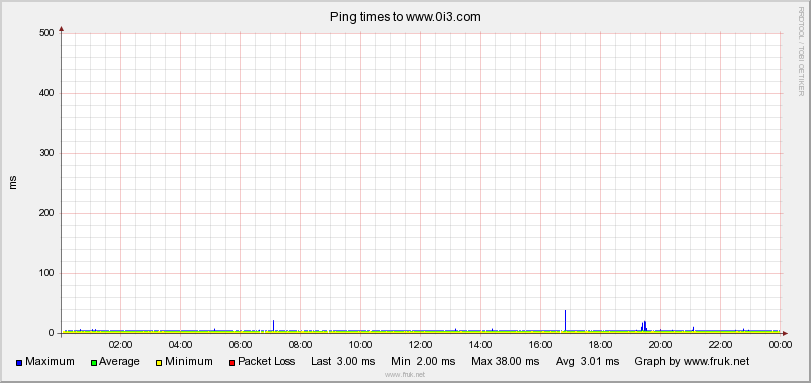Click the blue Maximum legend swatch
The height and width of the screenshot is (383, 811).
[x=19, y=363]
